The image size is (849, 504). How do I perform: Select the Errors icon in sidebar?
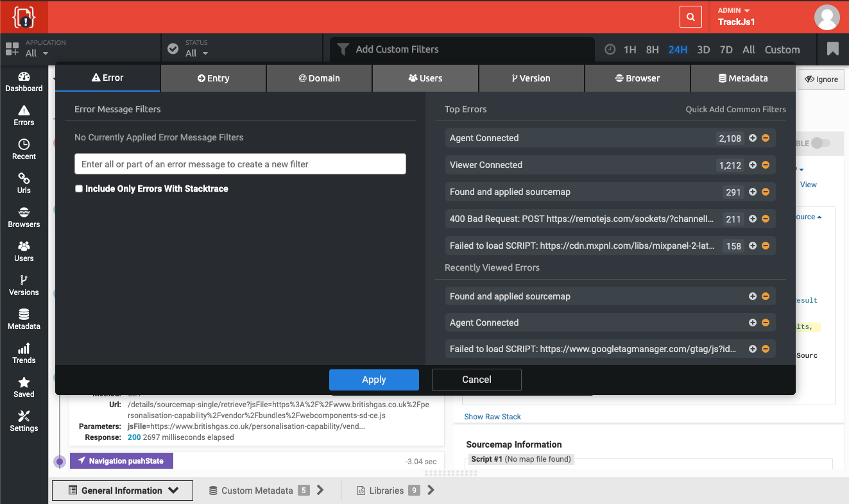(24, 116)
